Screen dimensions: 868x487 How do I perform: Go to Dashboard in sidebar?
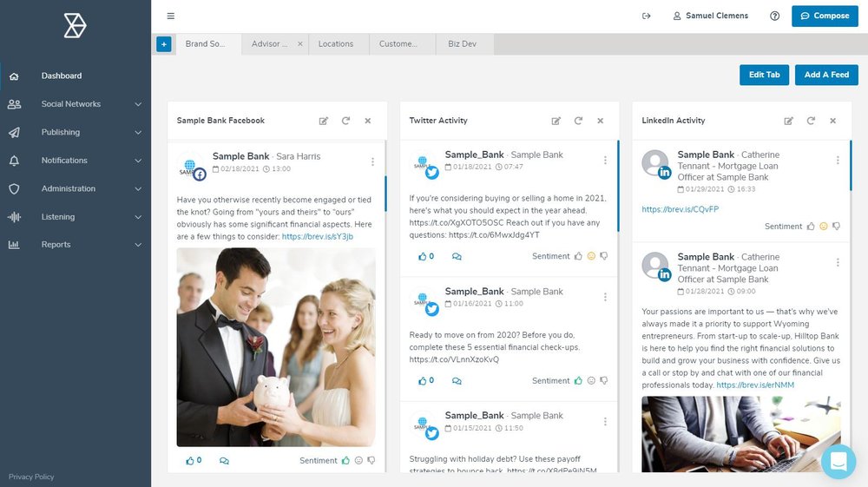[x=76, y=76]
